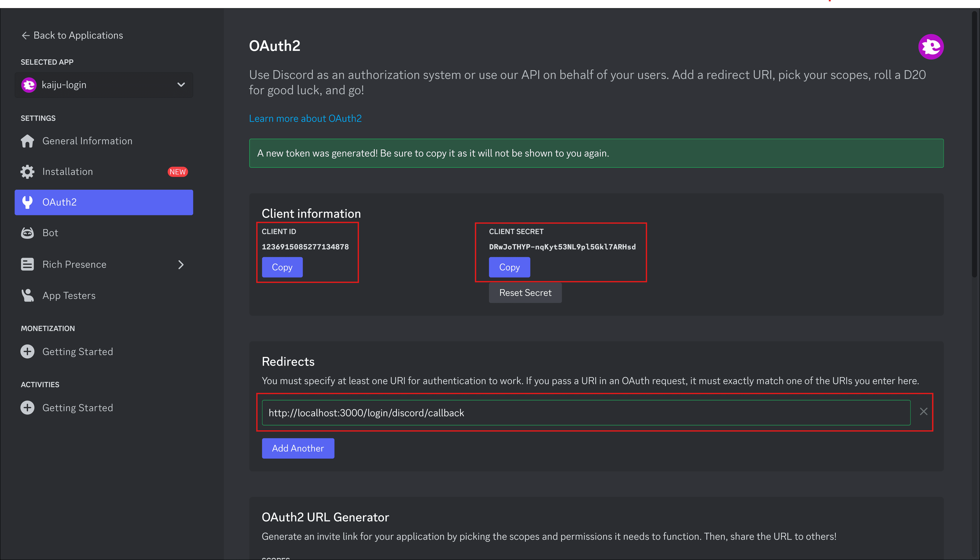
Task: Remove the redirect URI with X icon
Action: click(924, 412)
